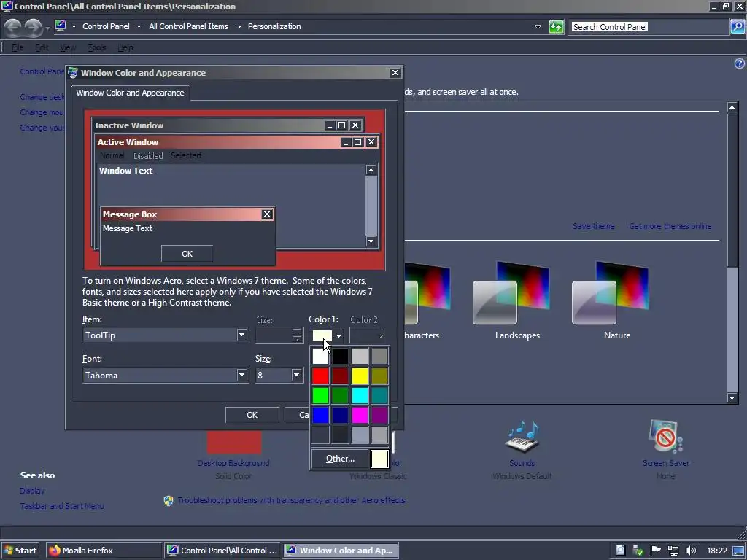Screen dimensions: 747x560
Task: Select the Nature theme thumbnail
Action: tap(611, 293)
